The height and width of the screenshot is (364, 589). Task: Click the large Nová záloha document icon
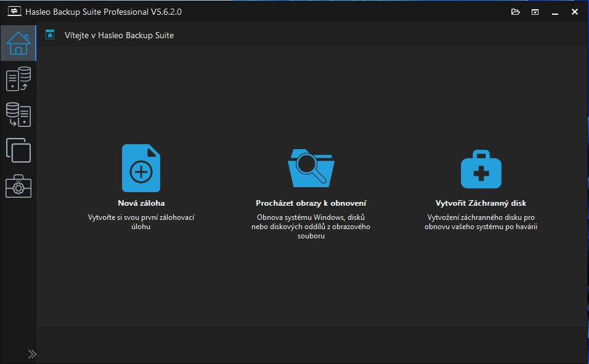point(141,168)
